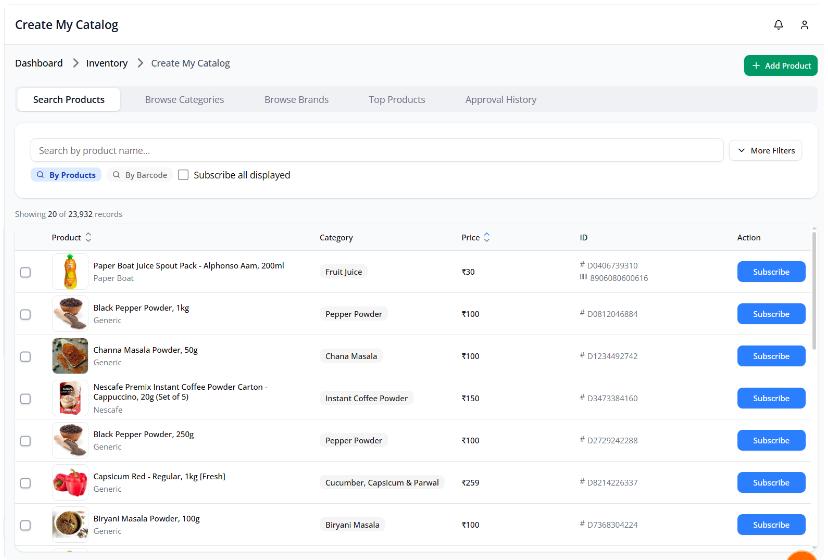
Task: Toggle the By Products search filter
Action: click(66, 175)
